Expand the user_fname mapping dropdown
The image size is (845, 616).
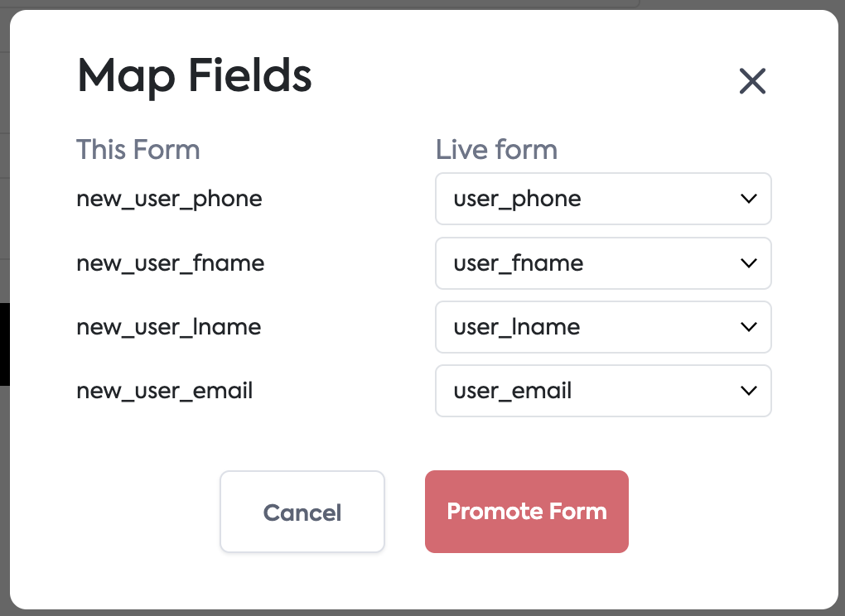pyautogui.click(x=602, y=263)
